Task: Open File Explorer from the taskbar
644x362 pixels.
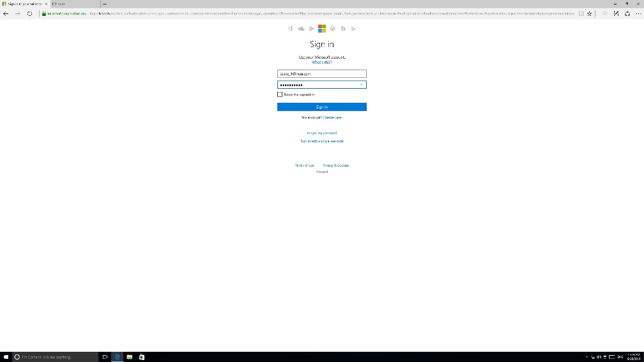Action: (129, 357)
